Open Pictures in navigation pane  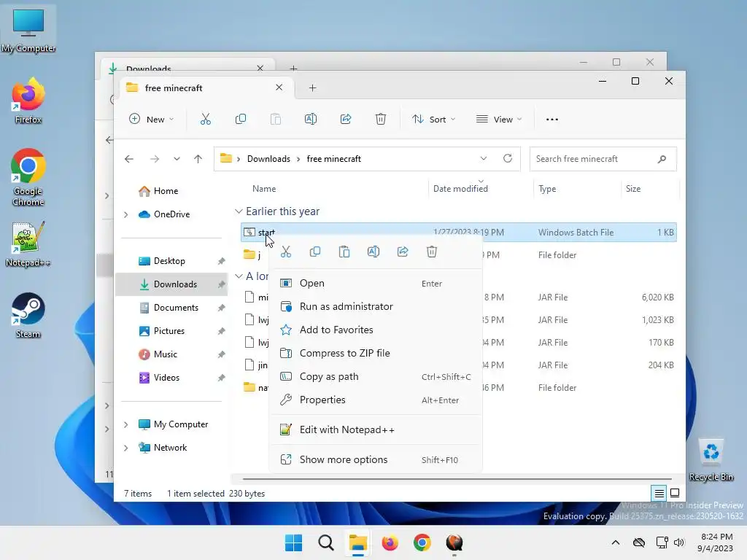[169, 331]
